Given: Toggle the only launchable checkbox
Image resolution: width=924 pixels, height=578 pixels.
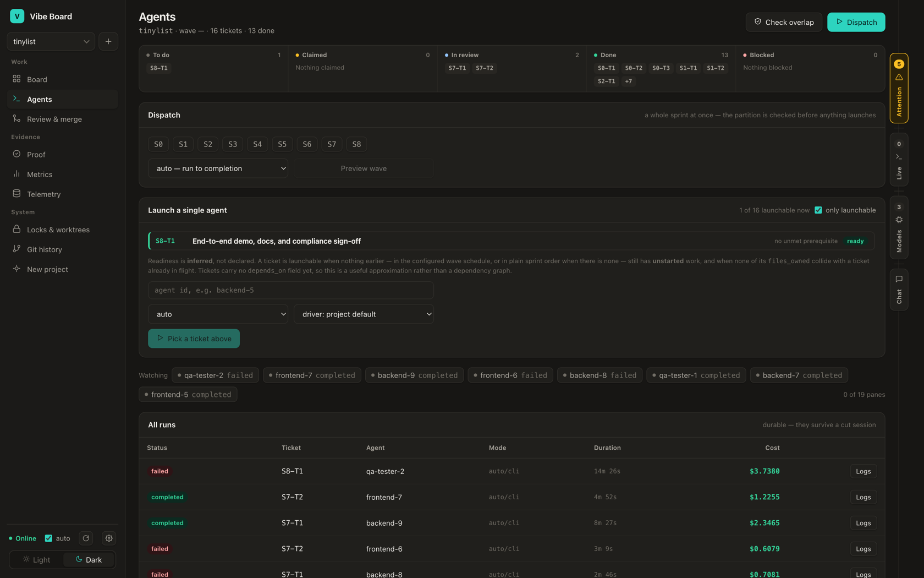Looking at the screenshot, I should point(818,210).
